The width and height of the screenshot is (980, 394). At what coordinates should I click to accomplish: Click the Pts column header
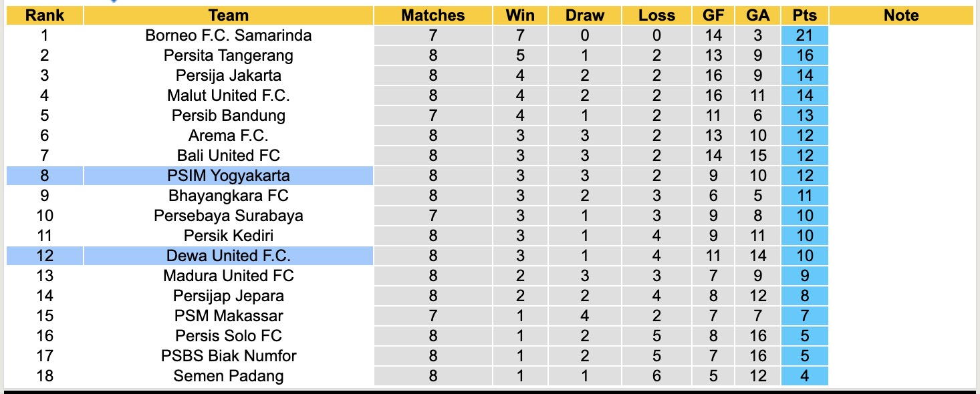[x=804, y=15]
